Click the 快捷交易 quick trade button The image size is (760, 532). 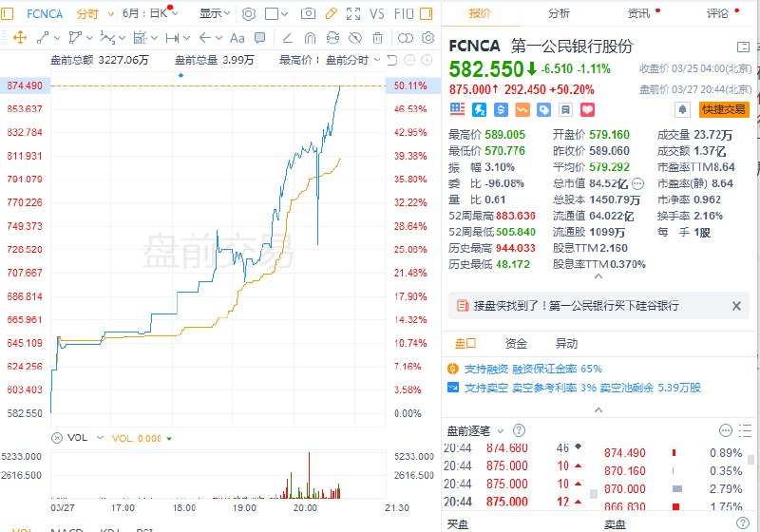point(724,110)
